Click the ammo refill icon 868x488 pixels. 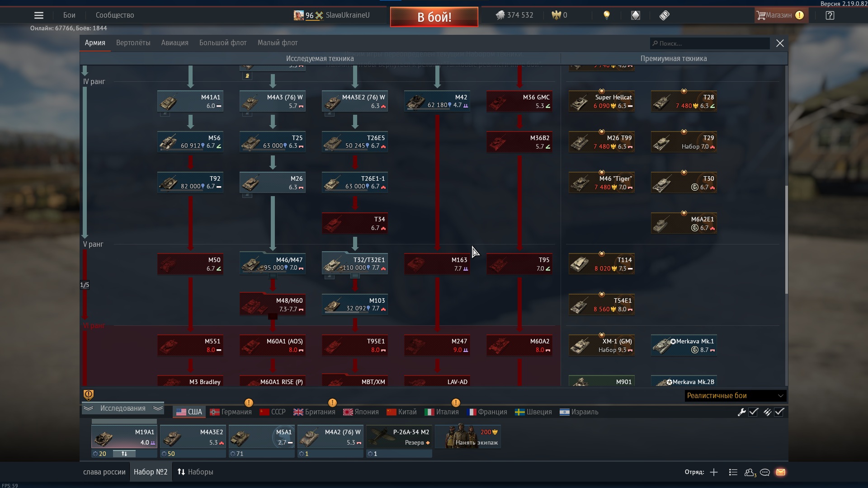pyautogui.click(x=767, y=412)
